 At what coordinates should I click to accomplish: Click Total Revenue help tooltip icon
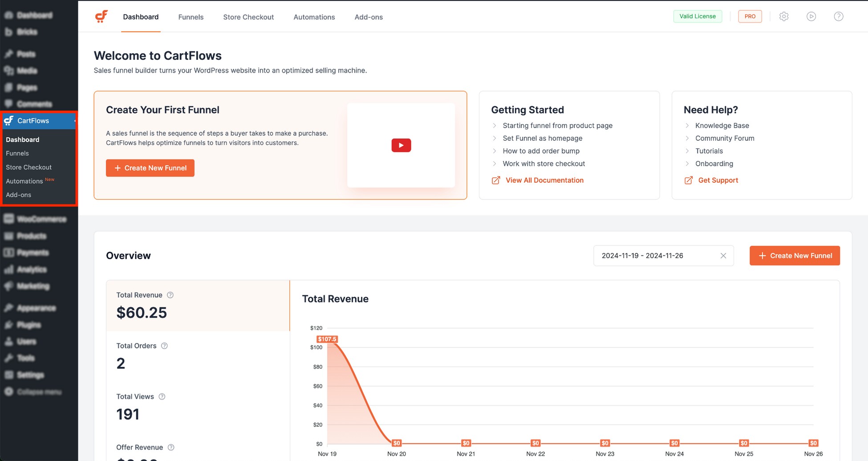pos(170,295)
